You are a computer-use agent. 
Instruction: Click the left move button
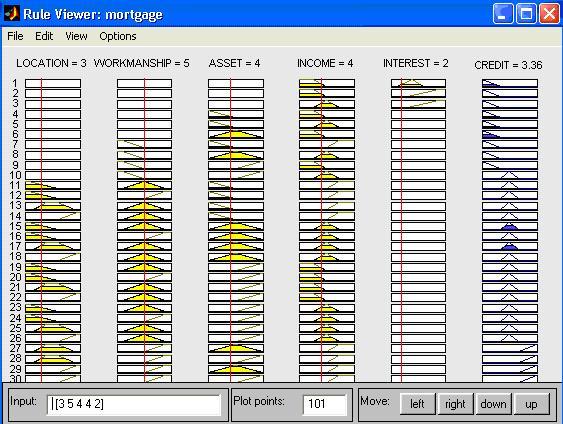pyautogui.click(x=417, y=404)
